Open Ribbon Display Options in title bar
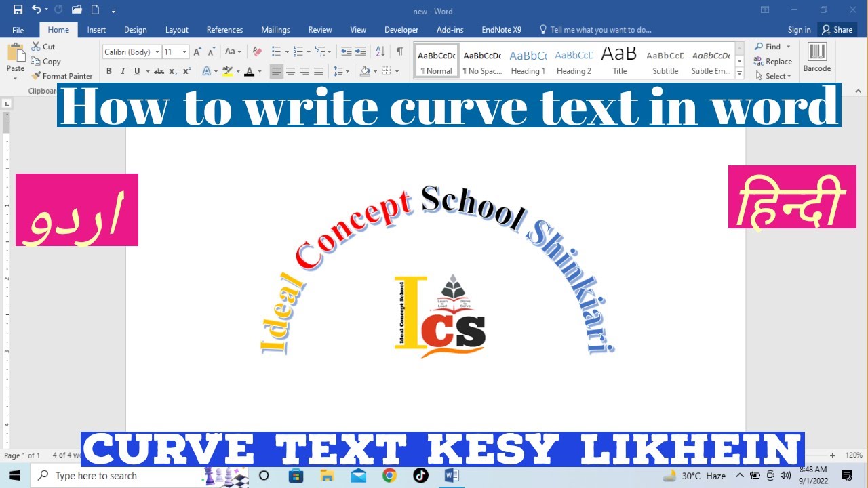The image size is (868, 488). click(765, 10)
